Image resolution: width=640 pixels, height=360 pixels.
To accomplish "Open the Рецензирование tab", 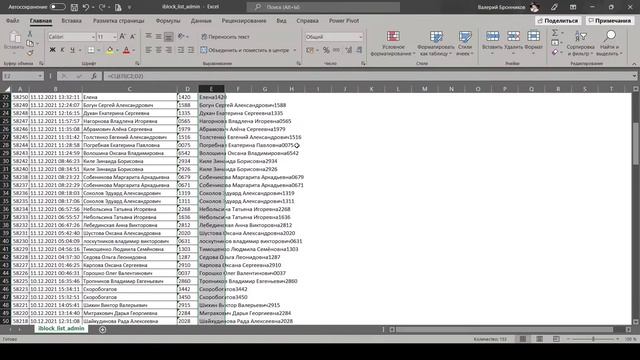I will click(x=244, y=20).
